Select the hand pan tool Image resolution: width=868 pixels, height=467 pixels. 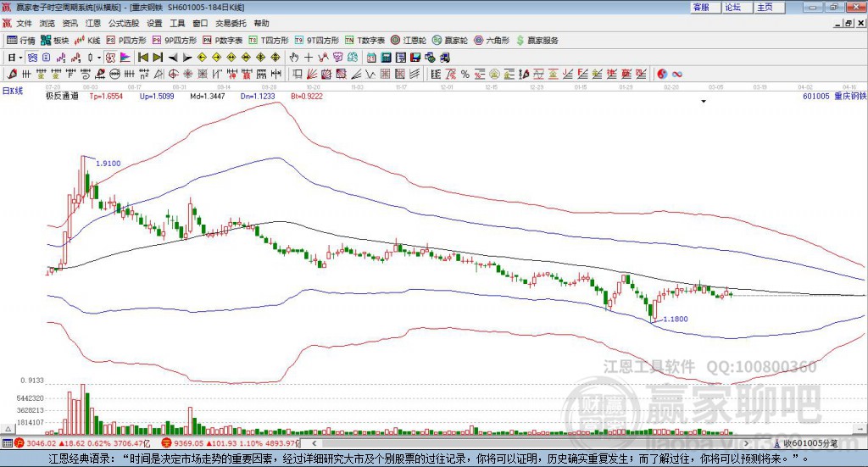tap(294, 58)
